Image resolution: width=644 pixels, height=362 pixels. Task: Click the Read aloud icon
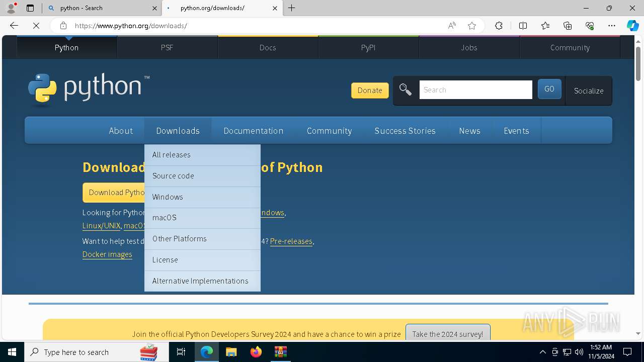452,26
